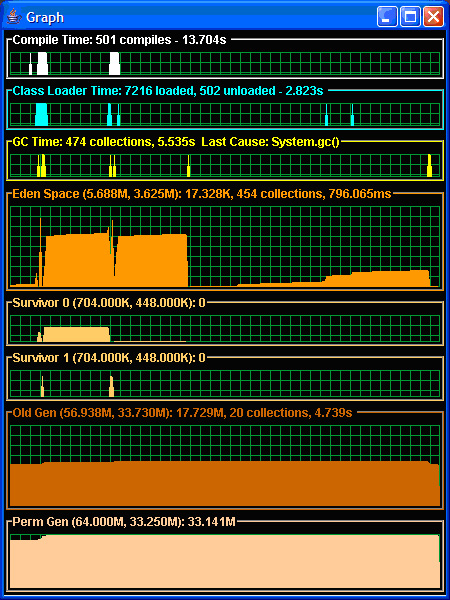
Task: Select the 'Compile Time: 501 compiles - 13.704s' label
Action: (119, 40)
